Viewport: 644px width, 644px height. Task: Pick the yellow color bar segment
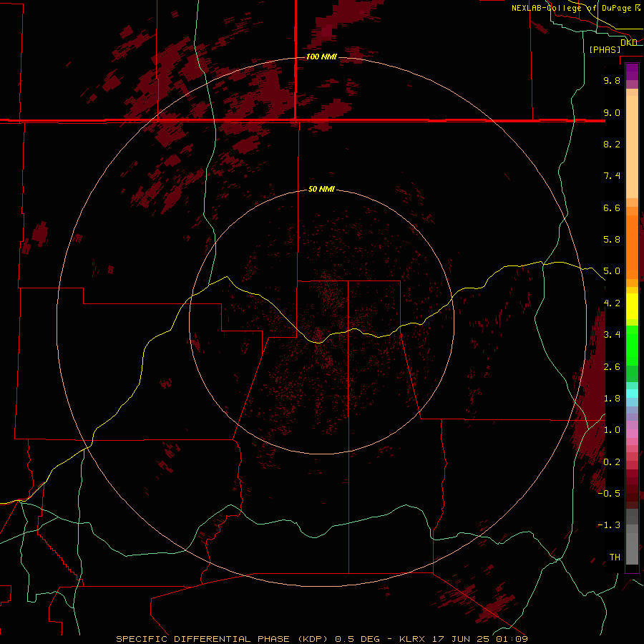(632, 306)
